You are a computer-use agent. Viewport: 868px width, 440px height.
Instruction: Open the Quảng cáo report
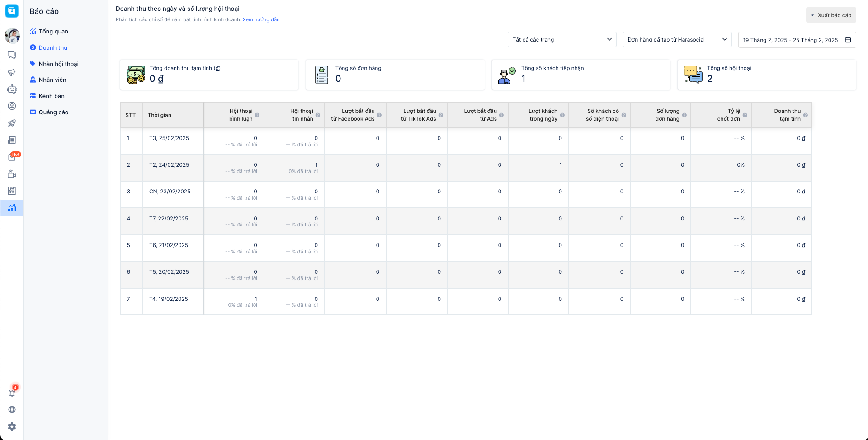[x=53, y=112]
